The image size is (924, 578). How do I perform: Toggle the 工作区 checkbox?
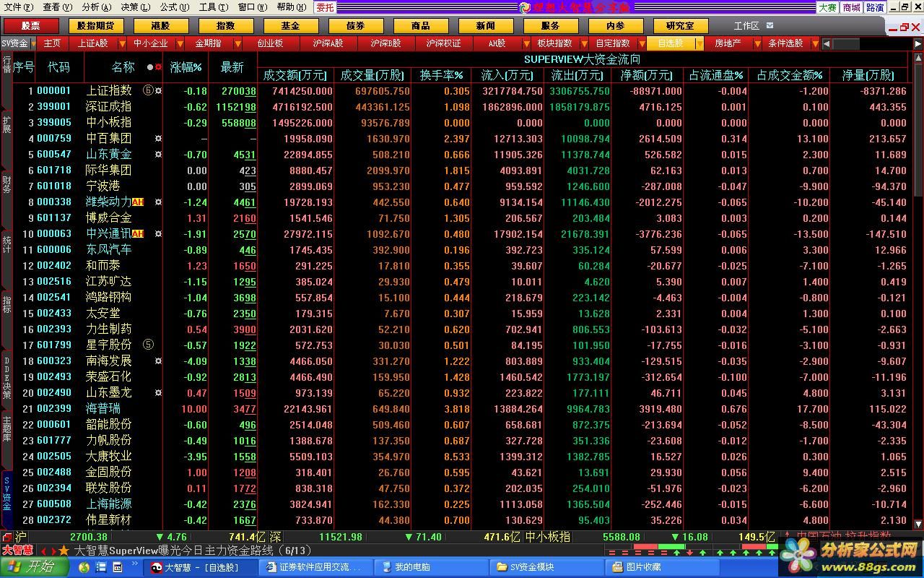tap(770, 25)
